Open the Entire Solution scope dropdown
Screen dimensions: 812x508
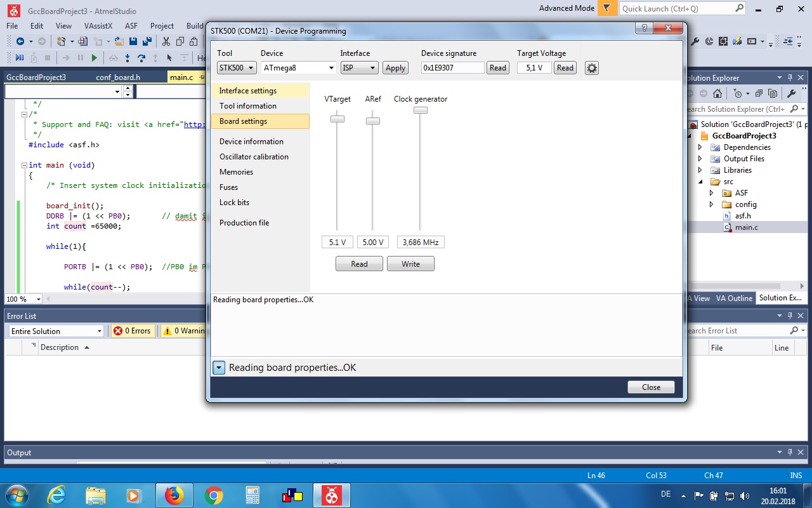click(x=56, y=331)
